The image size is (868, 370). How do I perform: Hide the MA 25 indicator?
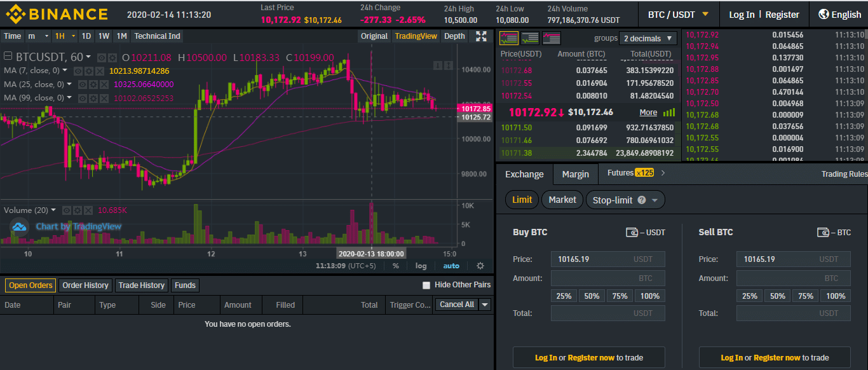click(83, 84)
